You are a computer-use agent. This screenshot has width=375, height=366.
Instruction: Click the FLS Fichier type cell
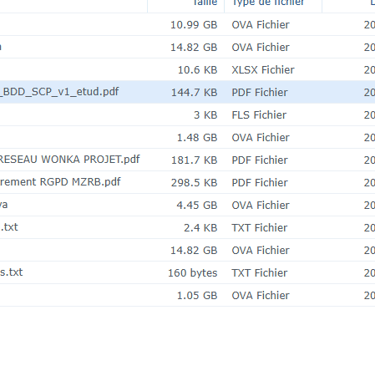pos(259,115)
